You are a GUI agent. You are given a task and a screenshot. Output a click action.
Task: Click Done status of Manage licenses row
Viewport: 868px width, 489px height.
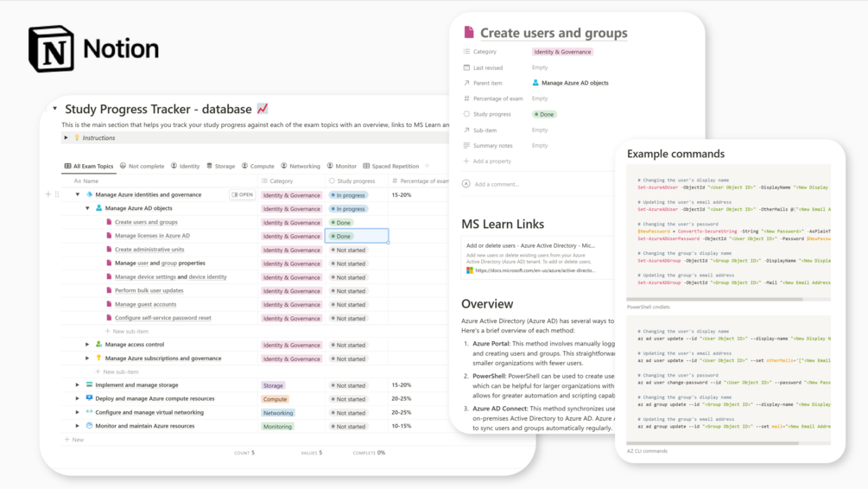[341, 237]
